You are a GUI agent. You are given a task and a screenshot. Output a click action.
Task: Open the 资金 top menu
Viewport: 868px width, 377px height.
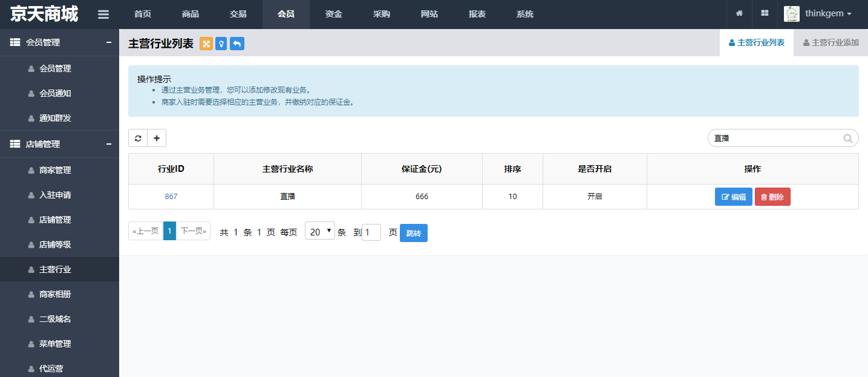click(334, 15)
